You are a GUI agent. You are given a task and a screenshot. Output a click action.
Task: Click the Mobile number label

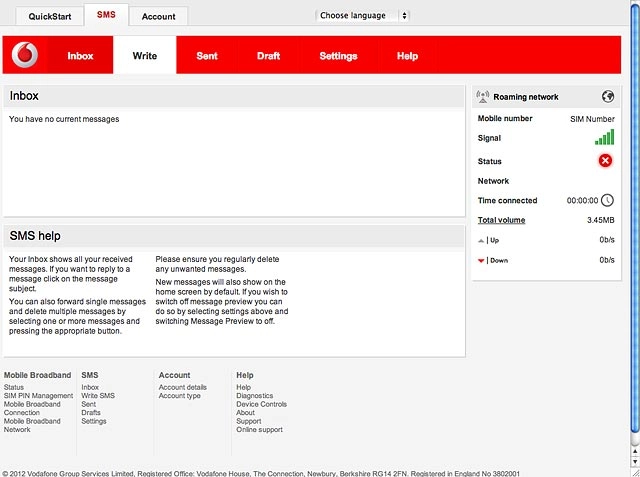coord(505,118)
